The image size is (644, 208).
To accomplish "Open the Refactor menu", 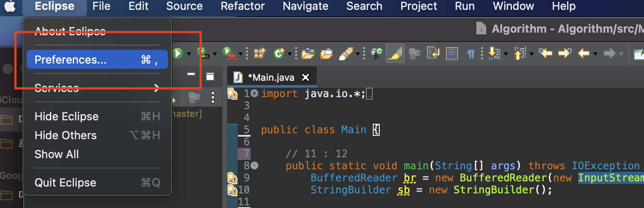I will [242, 6].
